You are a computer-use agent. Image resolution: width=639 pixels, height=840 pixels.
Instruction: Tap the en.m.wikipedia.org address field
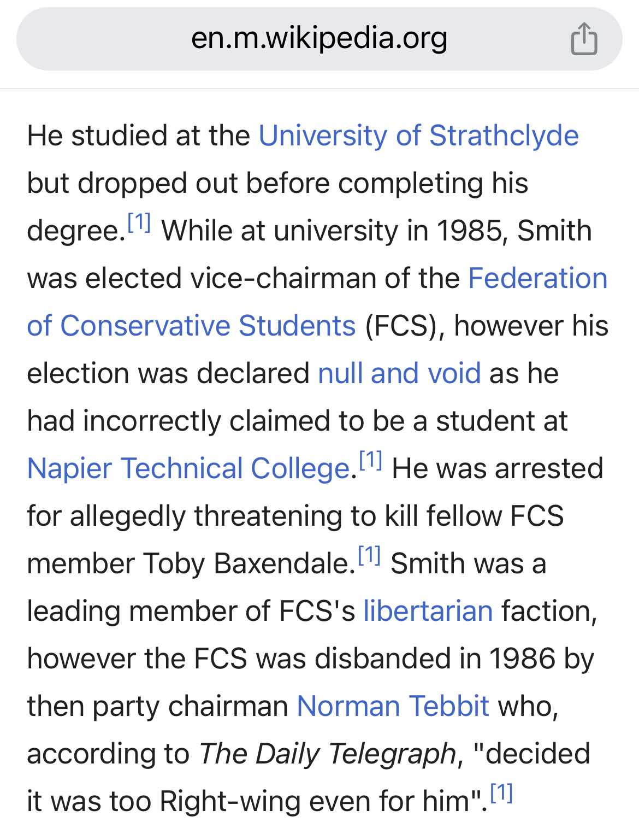[319, 39]
